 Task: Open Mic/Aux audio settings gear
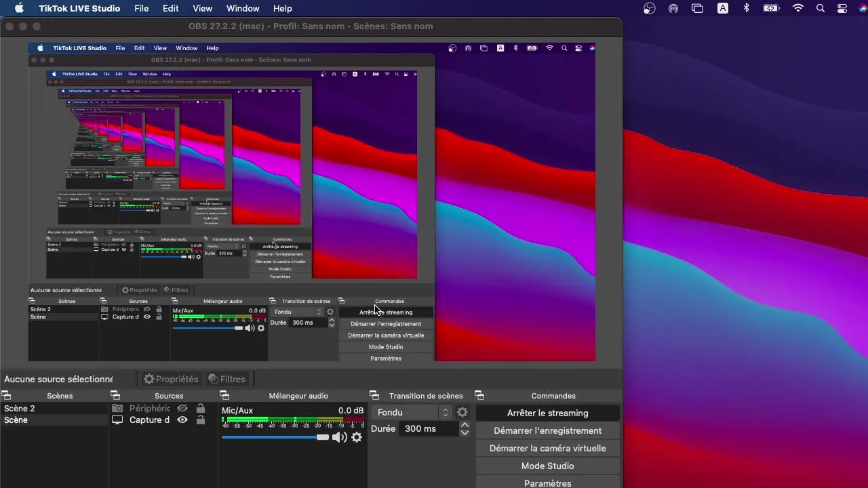pos(357,437)
